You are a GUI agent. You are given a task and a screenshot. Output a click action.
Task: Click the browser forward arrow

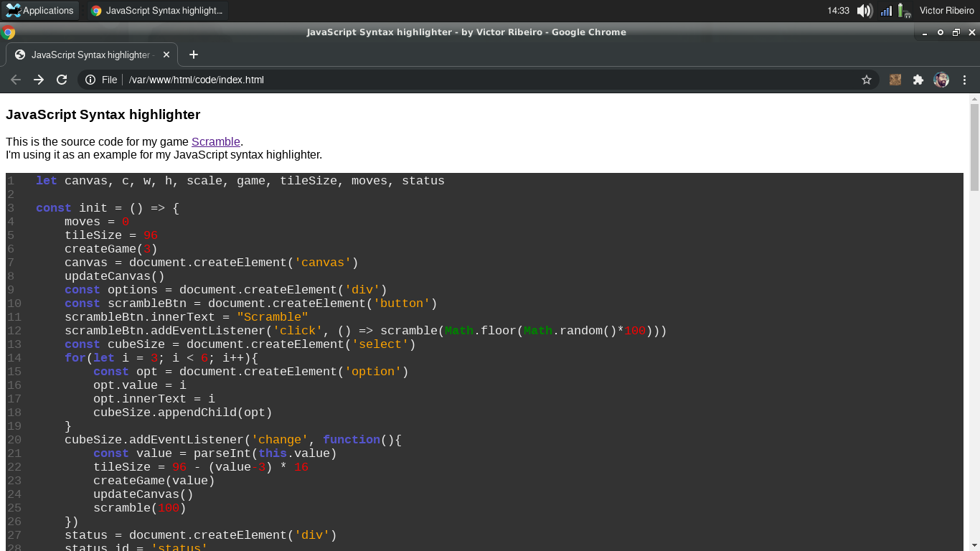pyautogui.click(x=39, y=80)
